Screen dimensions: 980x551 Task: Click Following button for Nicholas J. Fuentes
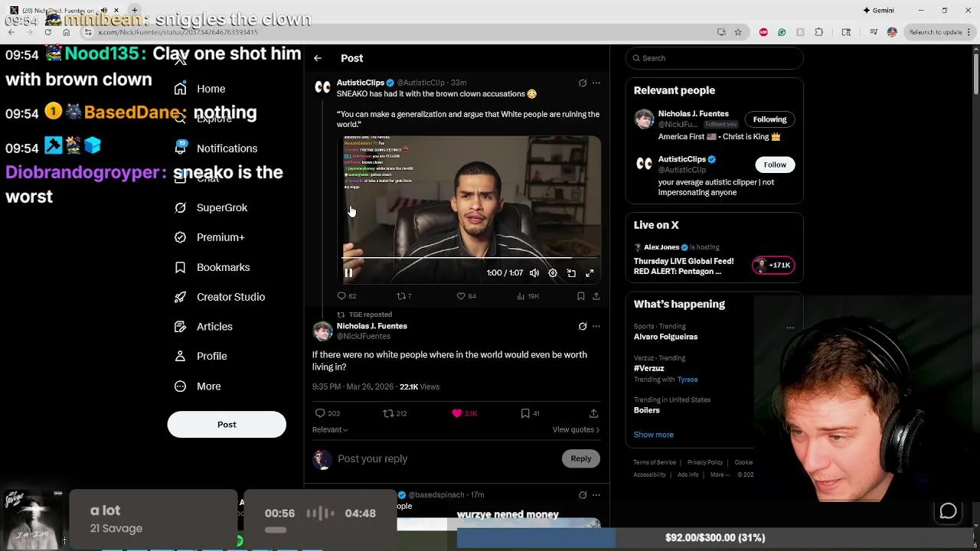pos(769,119)
